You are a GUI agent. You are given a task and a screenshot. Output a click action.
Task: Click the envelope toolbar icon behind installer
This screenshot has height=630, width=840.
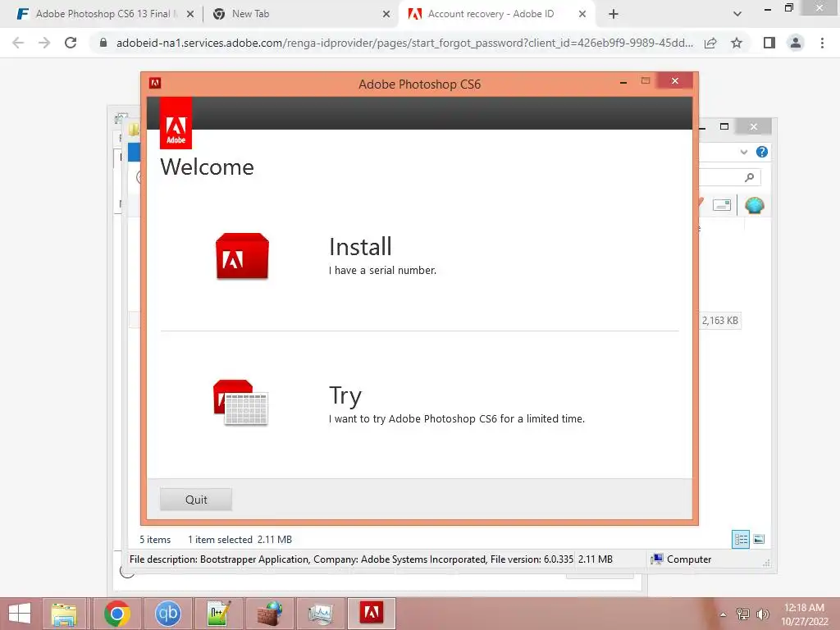tap(722, 204)
